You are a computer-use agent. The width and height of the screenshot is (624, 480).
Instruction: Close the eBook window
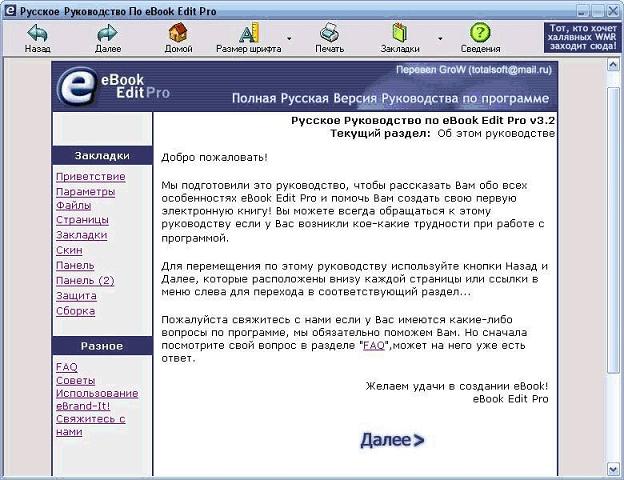coord(613,11)
